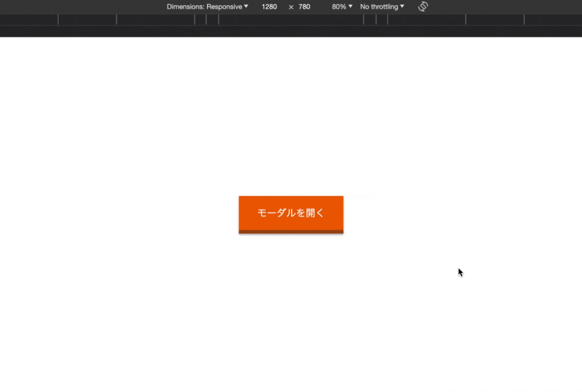
Task: Click the ruler bar below the toolbar
Action: pos(291,19)
